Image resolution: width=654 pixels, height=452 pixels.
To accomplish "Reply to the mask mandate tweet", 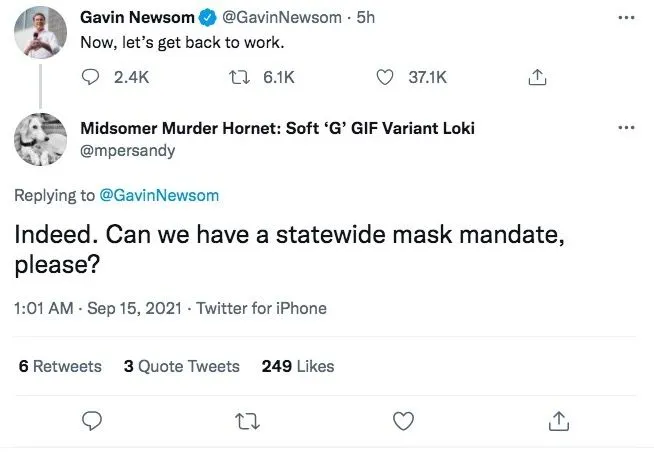I will (92, 421).
